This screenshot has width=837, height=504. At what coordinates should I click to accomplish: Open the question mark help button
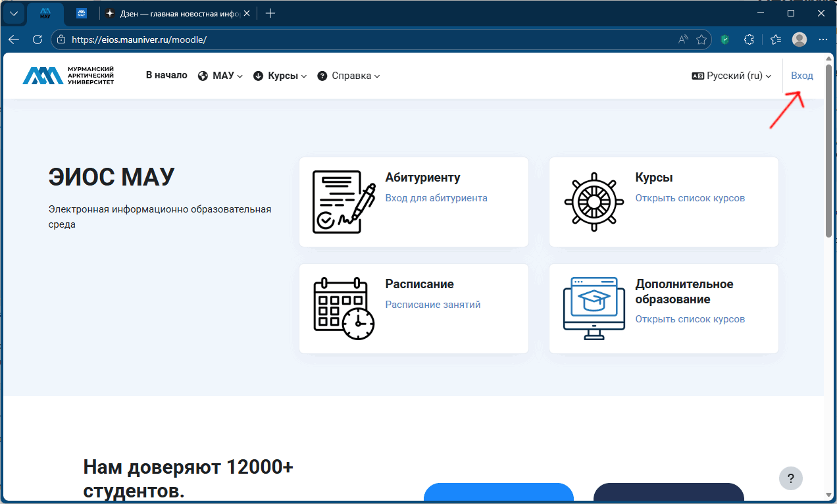790,478
